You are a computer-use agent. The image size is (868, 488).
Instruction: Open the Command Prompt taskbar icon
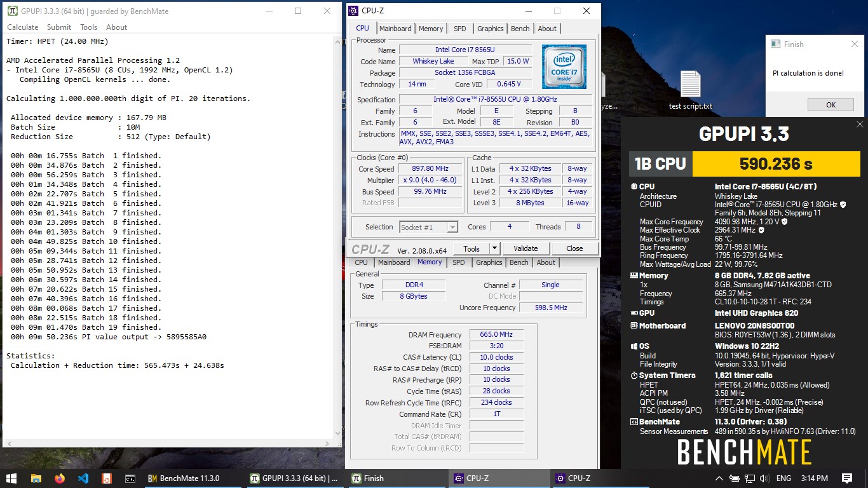[x=130, y=478]
